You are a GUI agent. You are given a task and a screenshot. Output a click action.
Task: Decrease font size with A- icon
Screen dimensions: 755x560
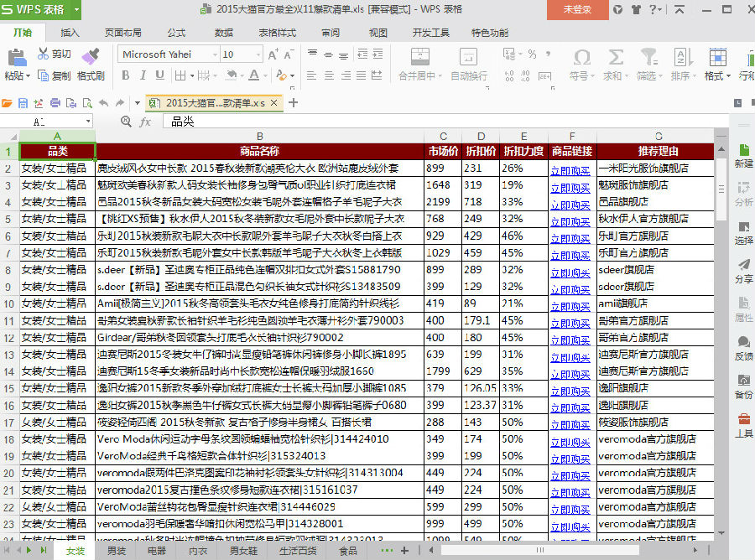(x=289, y=54)
